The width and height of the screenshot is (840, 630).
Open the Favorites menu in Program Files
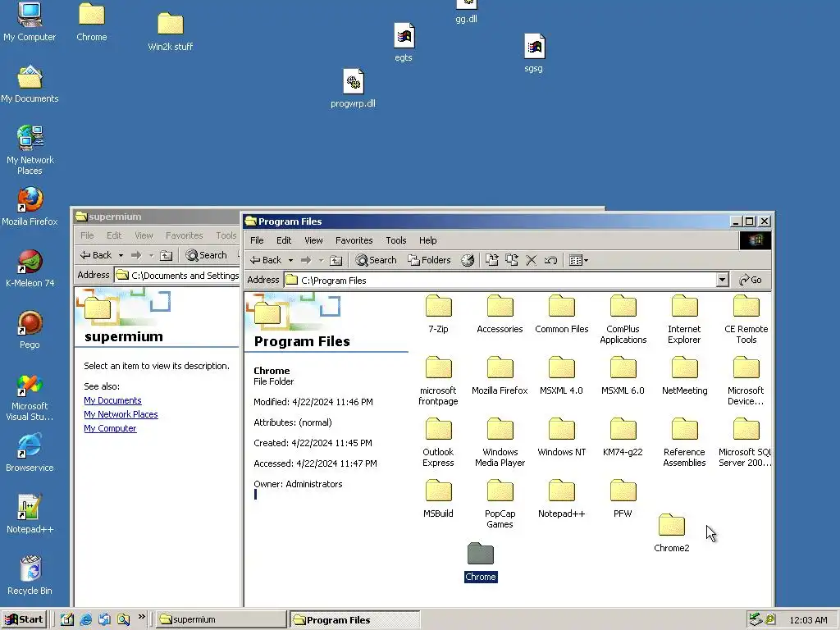tap(354, 240)
